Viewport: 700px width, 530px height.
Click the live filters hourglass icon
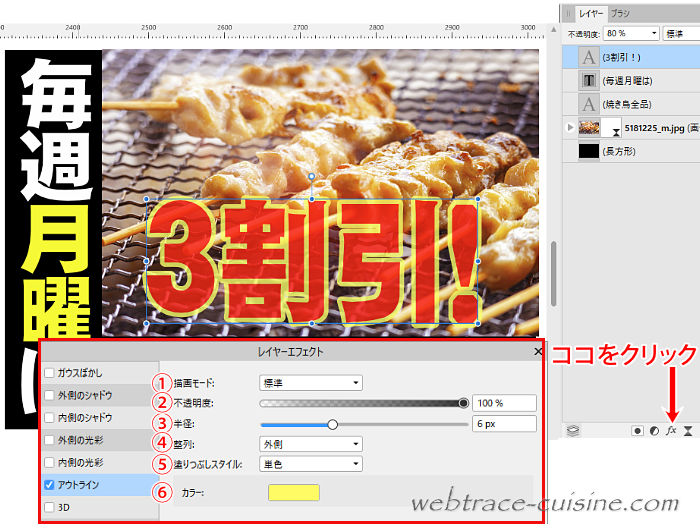click(688, 431)
